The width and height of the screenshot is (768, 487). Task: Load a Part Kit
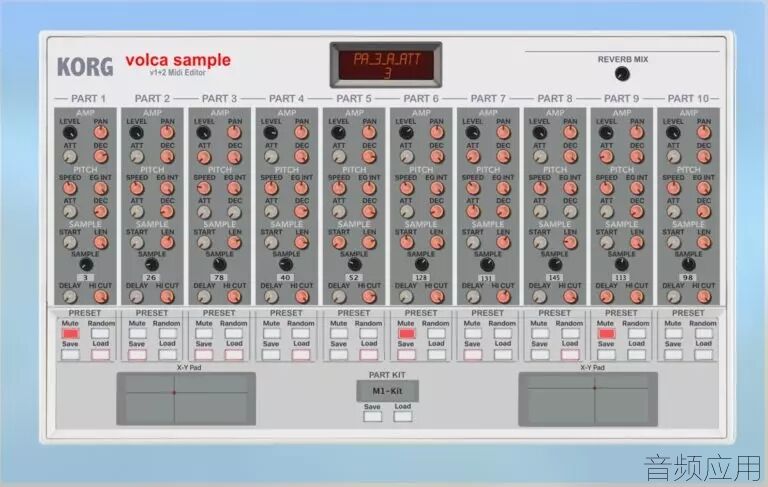(x=403, y=416)
